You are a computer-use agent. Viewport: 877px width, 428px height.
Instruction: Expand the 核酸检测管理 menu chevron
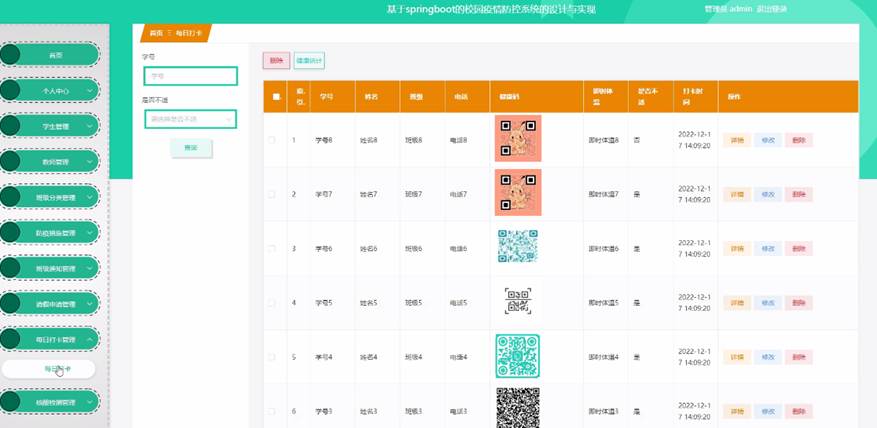pos(90,402)
